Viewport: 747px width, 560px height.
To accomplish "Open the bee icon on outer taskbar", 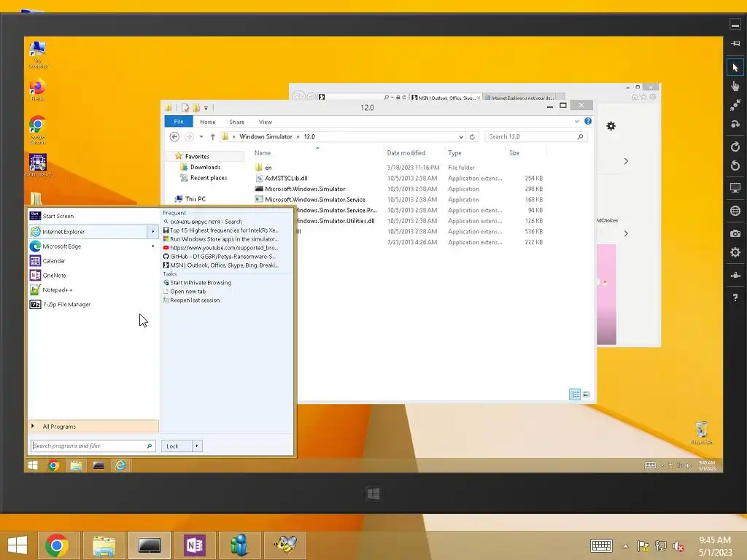I will 285,545.
